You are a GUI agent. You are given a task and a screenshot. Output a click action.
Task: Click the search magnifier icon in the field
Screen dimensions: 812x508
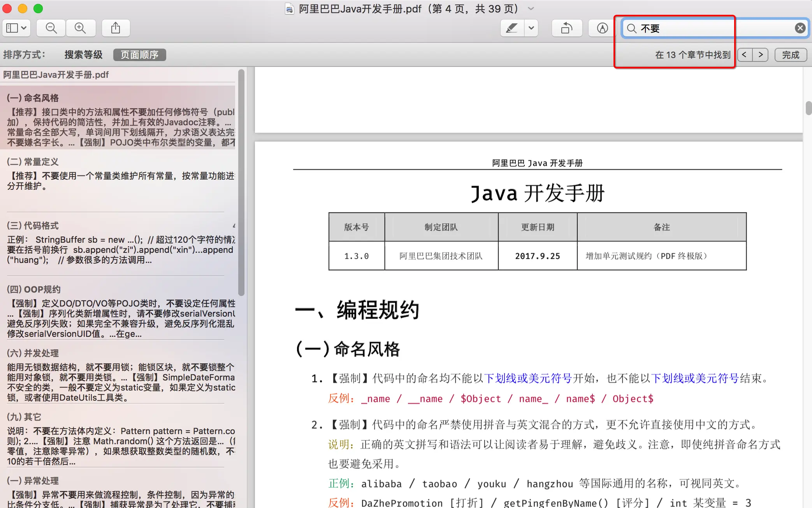[632, 28]
